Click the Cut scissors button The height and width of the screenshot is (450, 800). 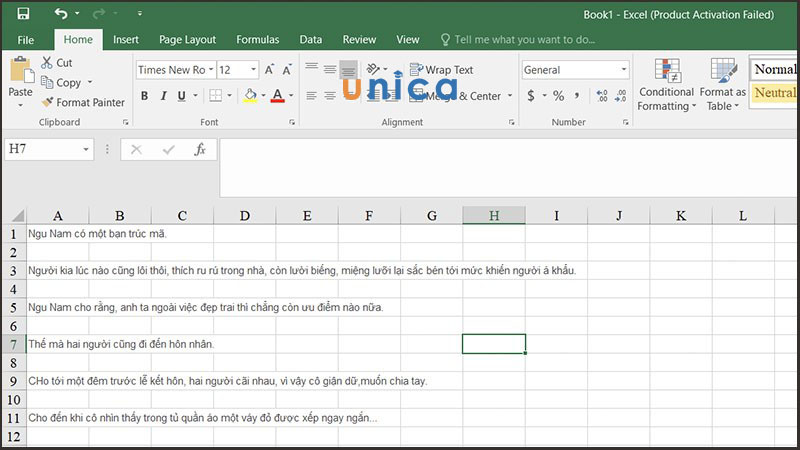pos(57,63)
